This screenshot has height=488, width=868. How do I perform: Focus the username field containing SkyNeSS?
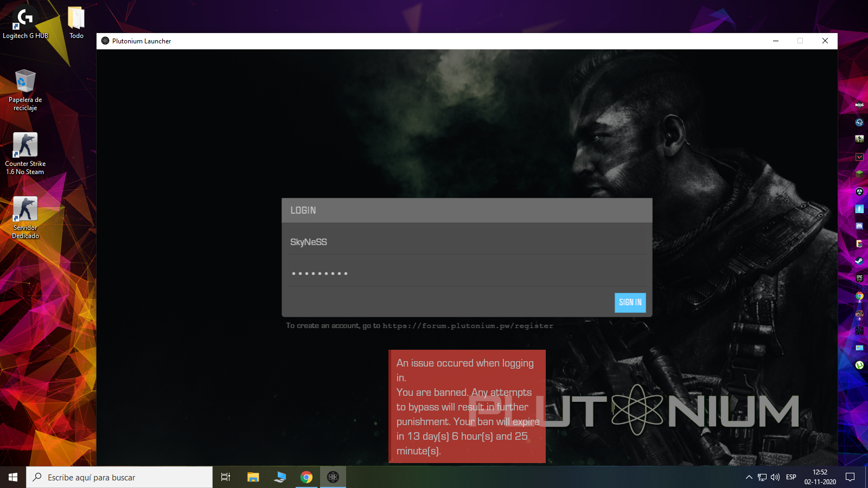(467, 242)
